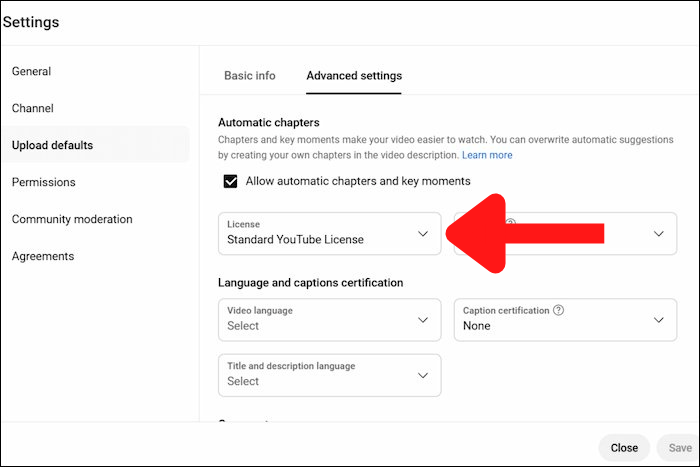The image size is (700, 467).
Task: Click the Close button
Action: coord(624,448)
